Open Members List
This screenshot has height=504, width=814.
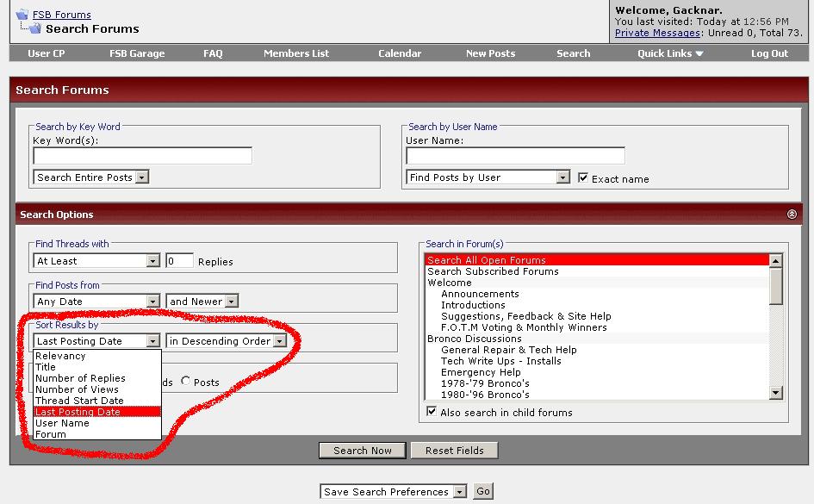(296, 53)
